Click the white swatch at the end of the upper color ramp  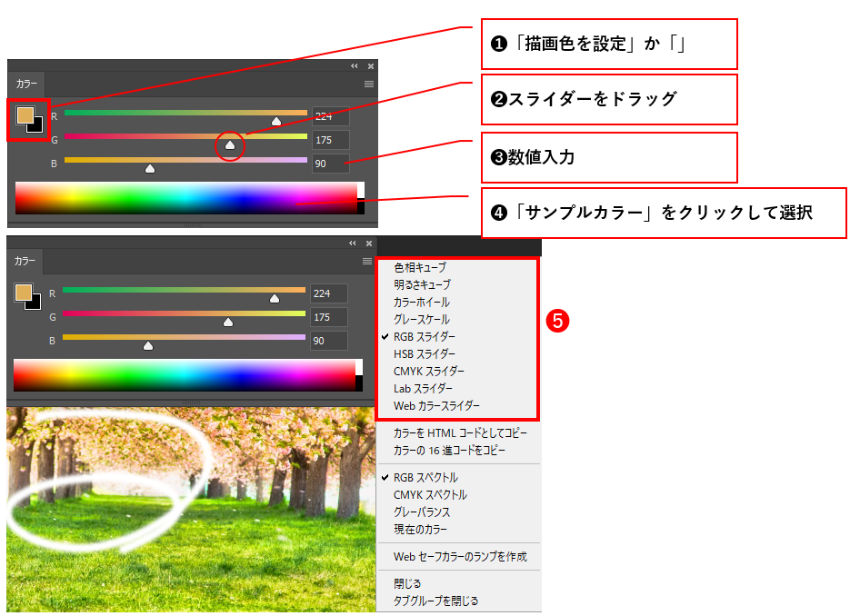(x=361, y=189)
